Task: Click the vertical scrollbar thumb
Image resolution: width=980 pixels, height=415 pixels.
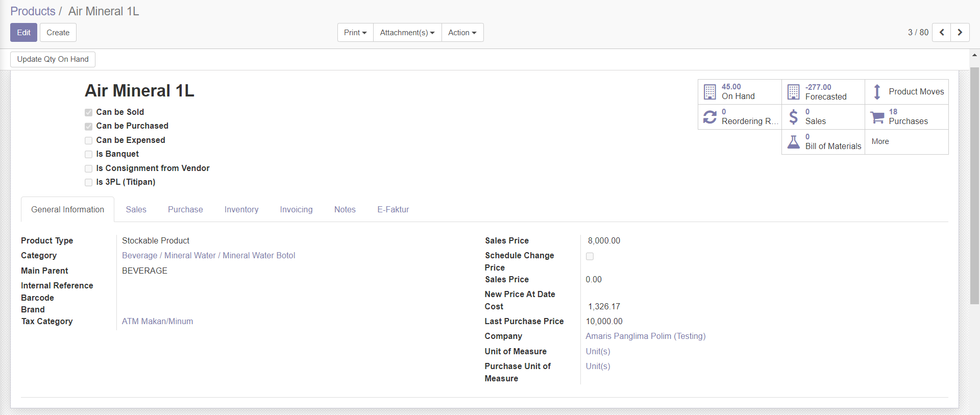Action: pyautogui.click(x=974, y=185)
